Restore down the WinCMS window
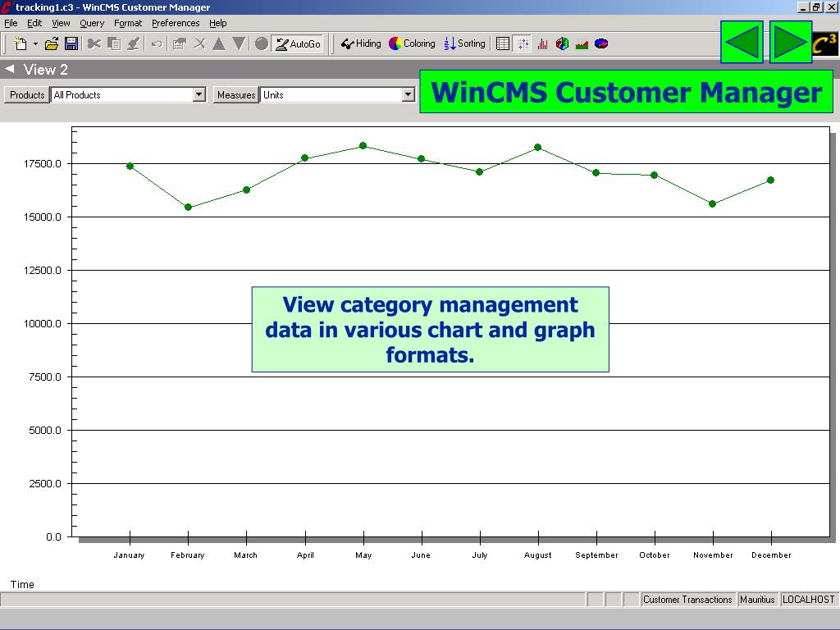 (x=816, y=7)
